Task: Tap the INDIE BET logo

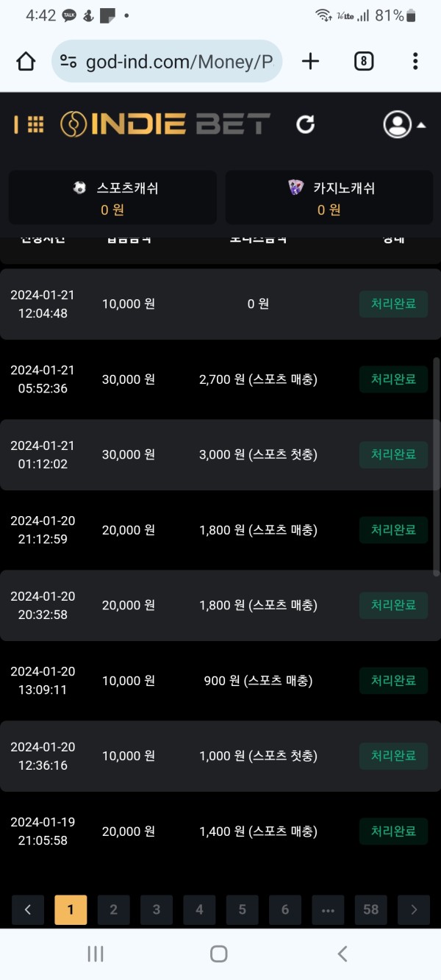Action: [x=165, y=124]
